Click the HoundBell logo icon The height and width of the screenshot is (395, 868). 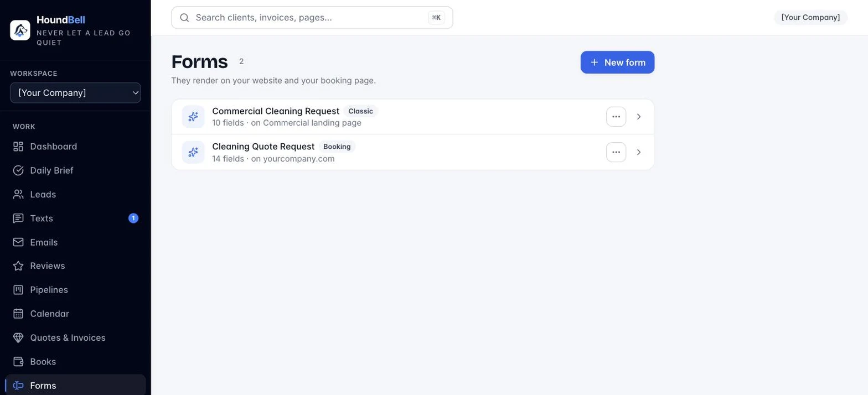pos(20,30)
